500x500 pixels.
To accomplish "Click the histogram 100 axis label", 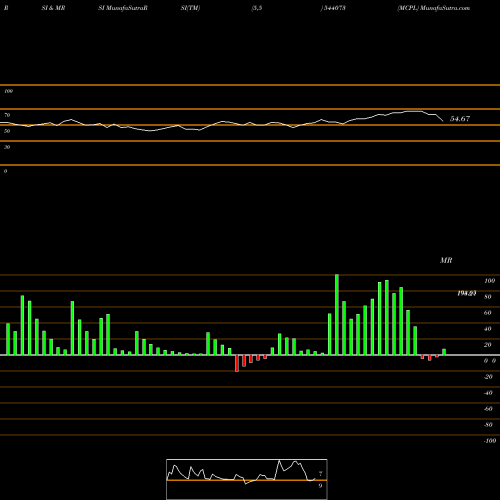I will point(490,281).
